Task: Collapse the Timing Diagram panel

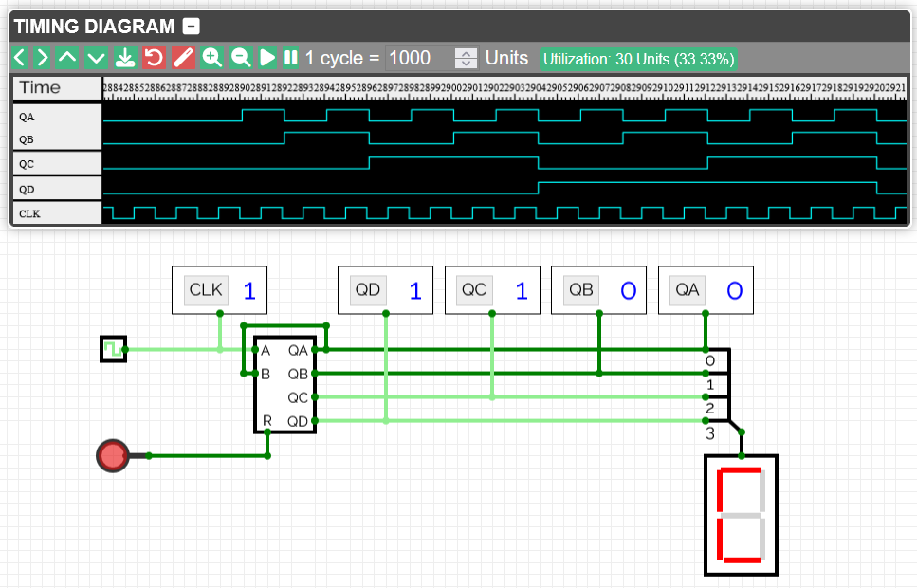Action: (x=193, y=26)
